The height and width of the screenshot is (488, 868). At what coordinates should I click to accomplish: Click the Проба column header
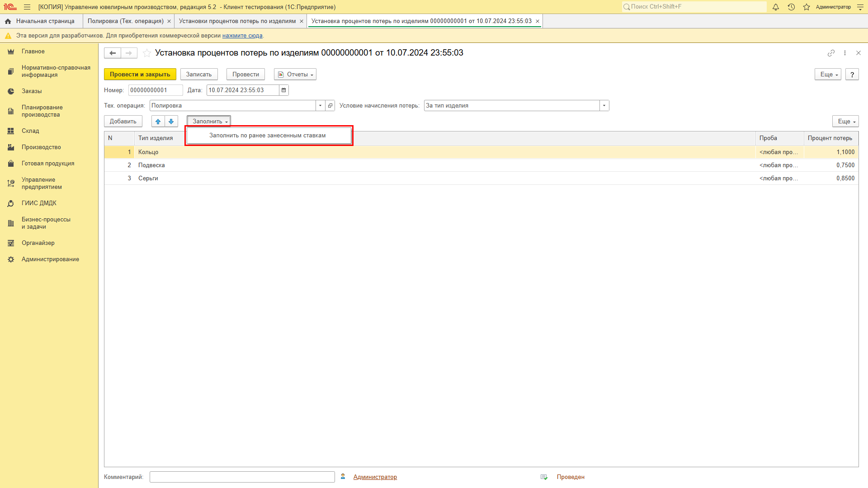(779, 138)
